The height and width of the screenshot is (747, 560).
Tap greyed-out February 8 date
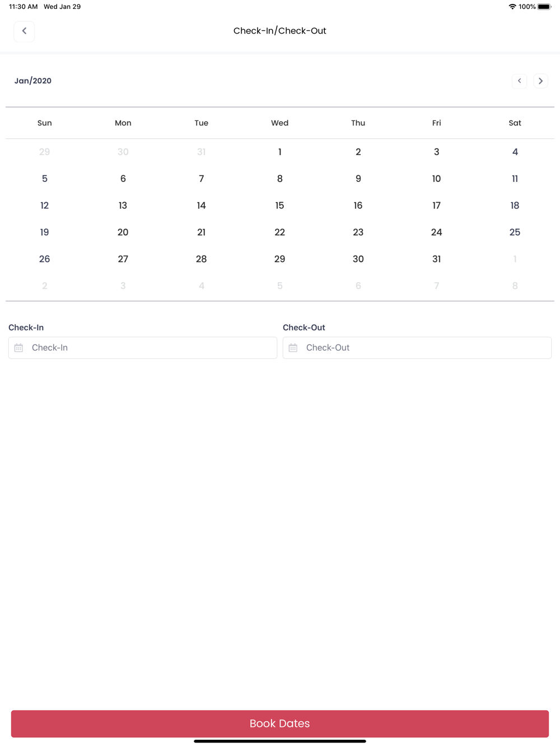pos(515,286)
